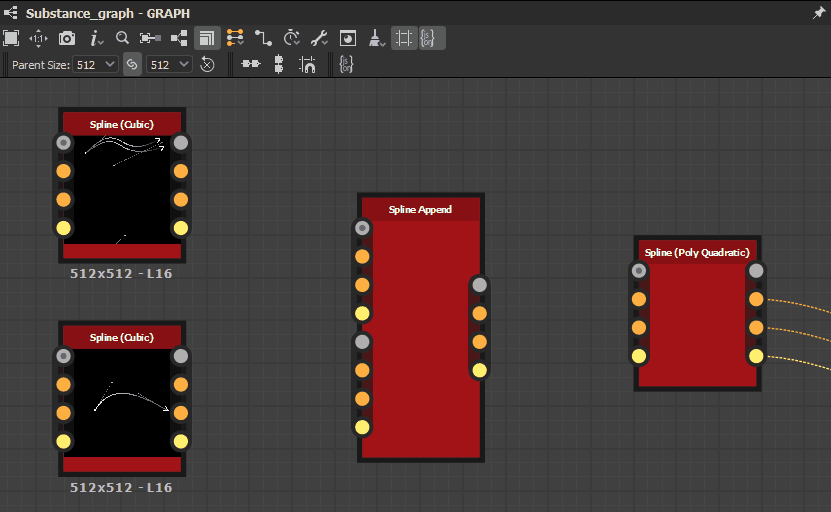Toggle the parent size link ratio button
The height and width of the screenshot is (512, 831).
(x=132, y=64)
